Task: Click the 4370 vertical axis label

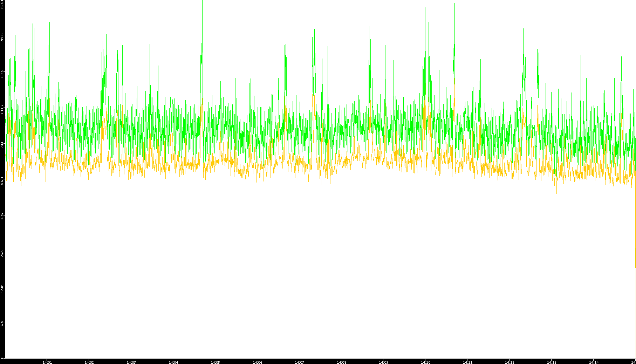Action: point(2,181)
